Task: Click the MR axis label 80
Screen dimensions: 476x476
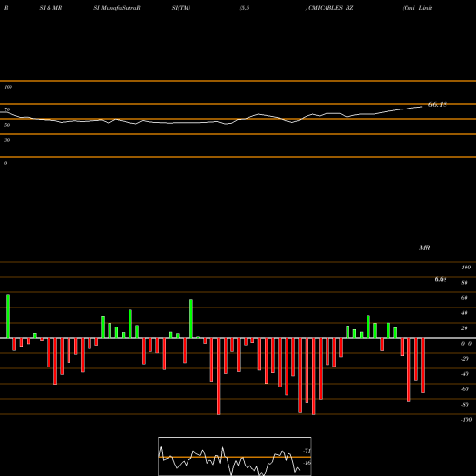Action: click(465, 283)
